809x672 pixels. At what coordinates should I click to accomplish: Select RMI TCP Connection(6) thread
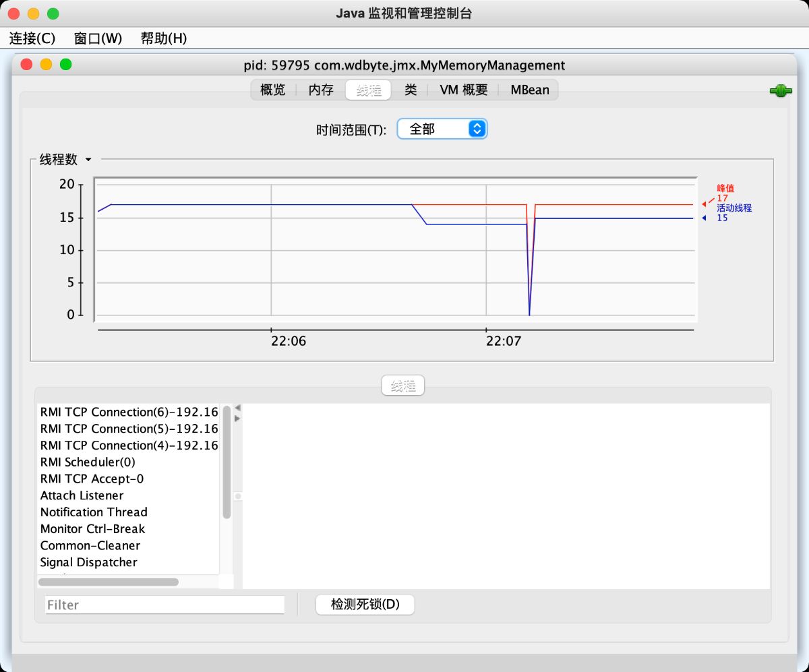(129, 412)
